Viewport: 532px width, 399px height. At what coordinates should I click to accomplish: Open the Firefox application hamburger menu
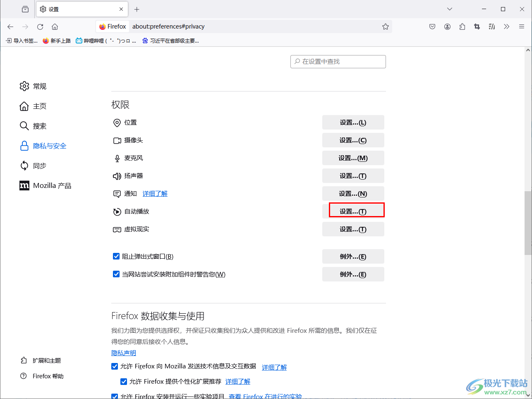pos(522,26)
